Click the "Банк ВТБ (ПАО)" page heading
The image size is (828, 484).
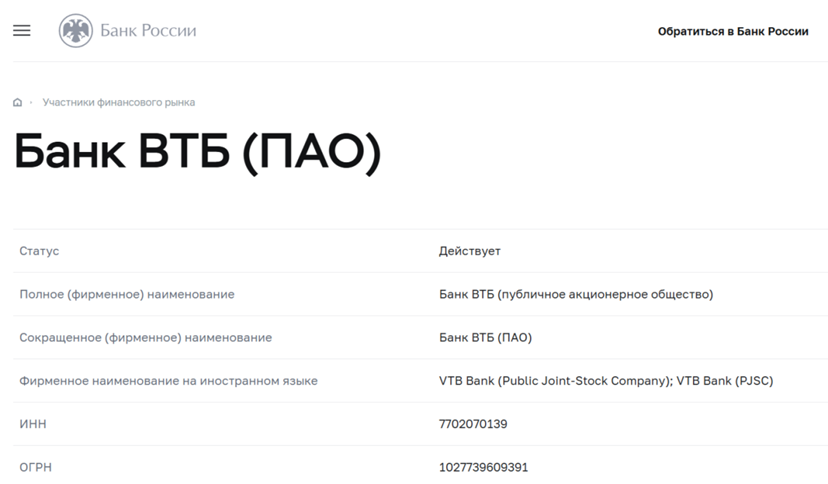197,152
